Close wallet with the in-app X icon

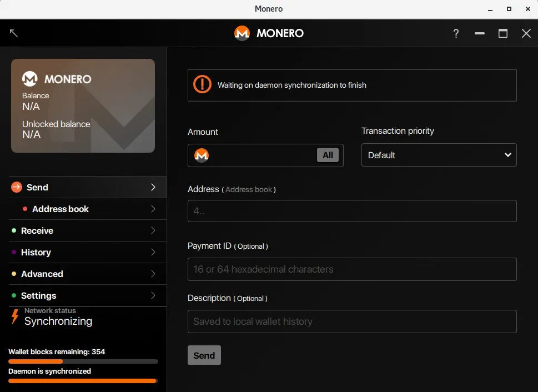tap(526, 33)
